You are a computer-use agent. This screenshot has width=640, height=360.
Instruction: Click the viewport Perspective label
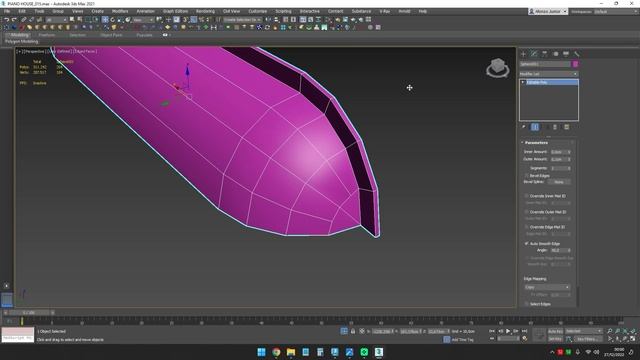pyautogui.click(x=35, y=51)
